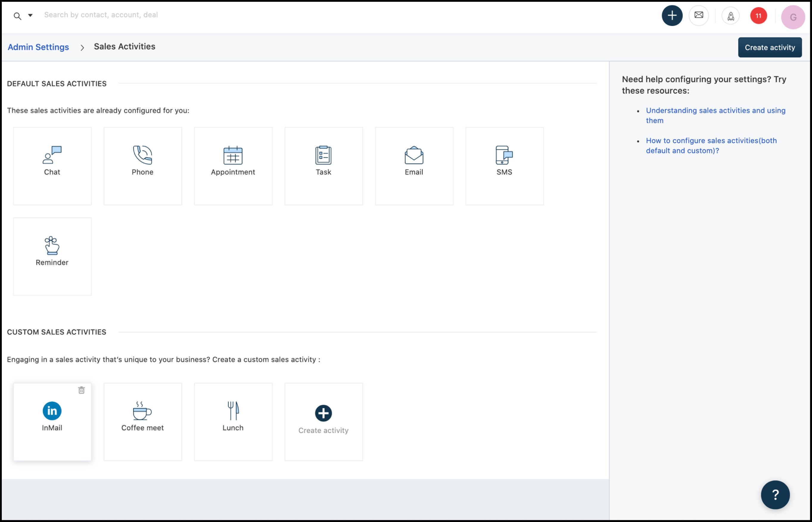The image size is (812, 522).
Task: Open Understanding sales activities help link
Action: [715, 115]
